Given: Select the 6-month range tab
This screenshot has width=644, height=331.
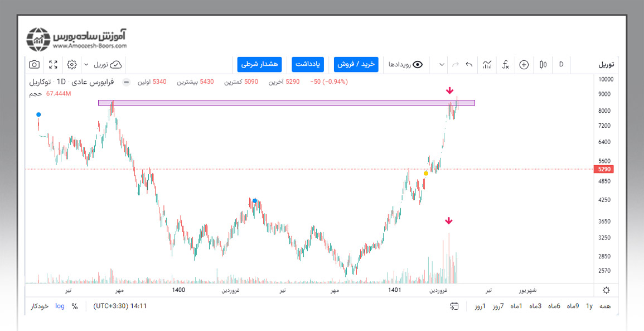Looking at the screenshot, I should point(554,306).
